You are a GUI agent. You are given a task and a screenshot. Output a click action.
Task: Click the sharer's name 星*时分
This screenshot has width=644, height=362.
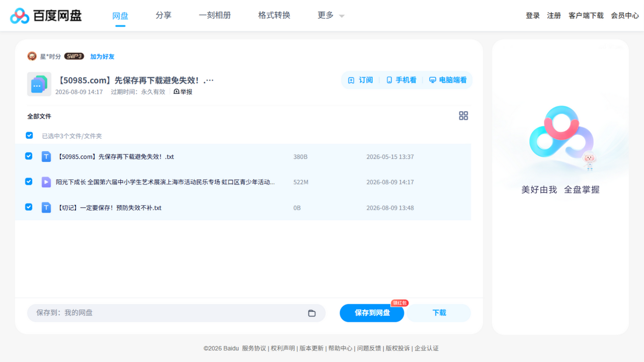[x=50, y=57]
